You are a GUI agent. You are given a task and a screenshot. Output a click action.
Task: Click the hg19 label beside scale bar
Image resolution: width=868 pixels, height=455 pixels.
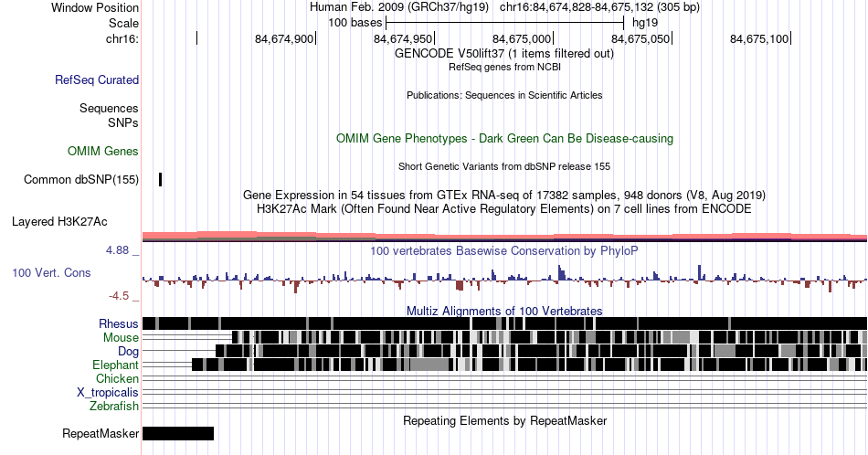coord(645,23)
